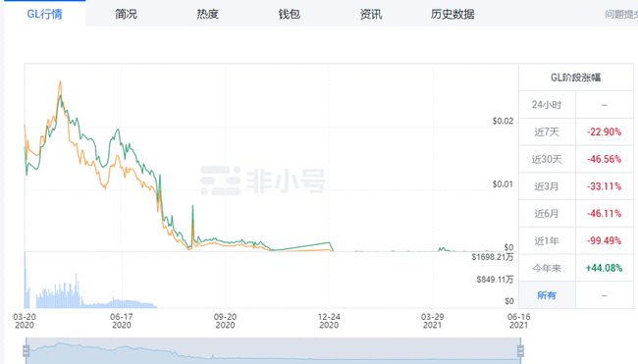
Task: Click the tallest volume bar at chart start
Action: (26, 281)
